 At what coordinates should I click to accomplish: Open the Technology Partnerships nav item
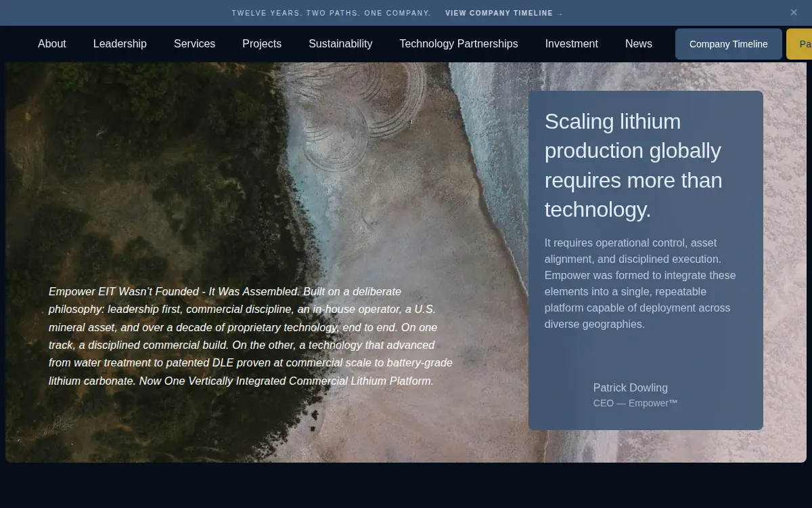[x=459, y=43]
